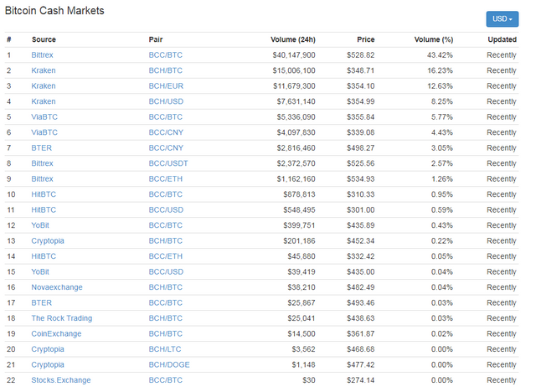Click the Price column header
The width and height of the screenshot is (536, 392).
(x=365, y=39)
